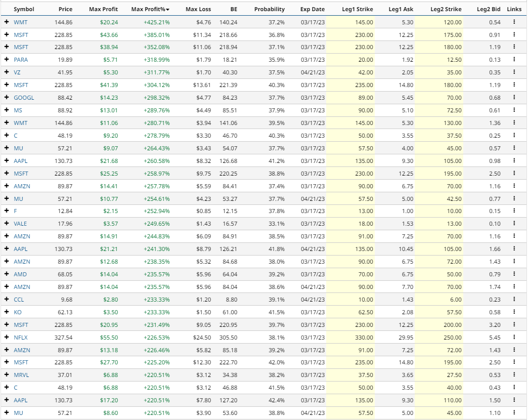Open the VZ symbol link
Screen dimensions: 529x420
[17, 72]
